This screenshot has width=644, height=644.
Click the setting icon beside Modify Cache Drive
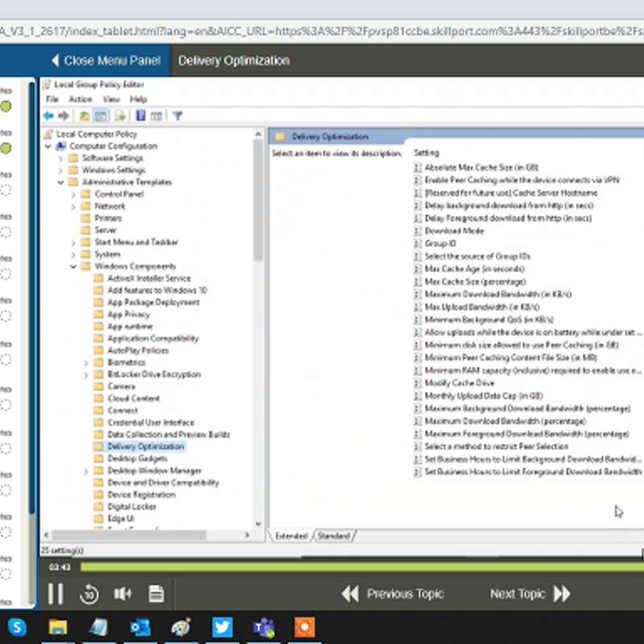pyautogui.click(x=418, y=383)
